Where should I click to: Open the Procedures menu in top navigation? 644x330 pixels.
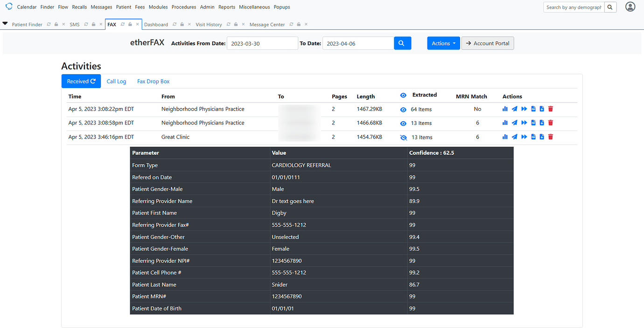coord(184,7)
